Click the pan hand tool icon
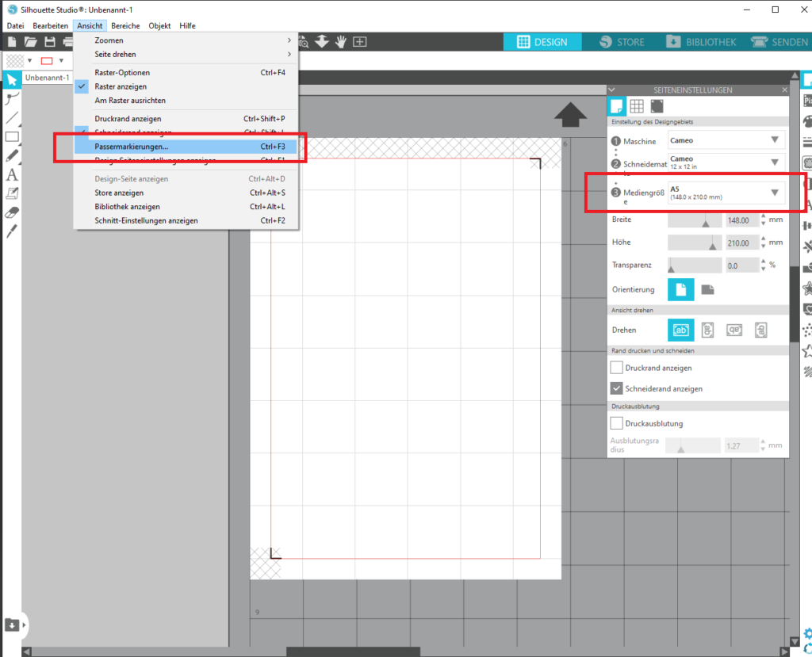Image resolution: width=812 pixels, height=657 pixels. click(x=341, y=42)
